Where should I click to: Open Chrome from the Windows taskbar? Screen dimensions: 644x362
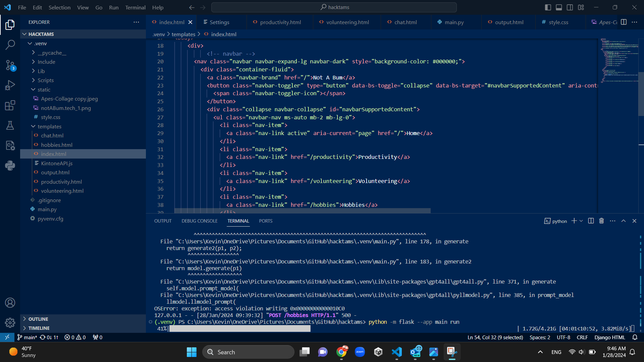pos(341,352)
